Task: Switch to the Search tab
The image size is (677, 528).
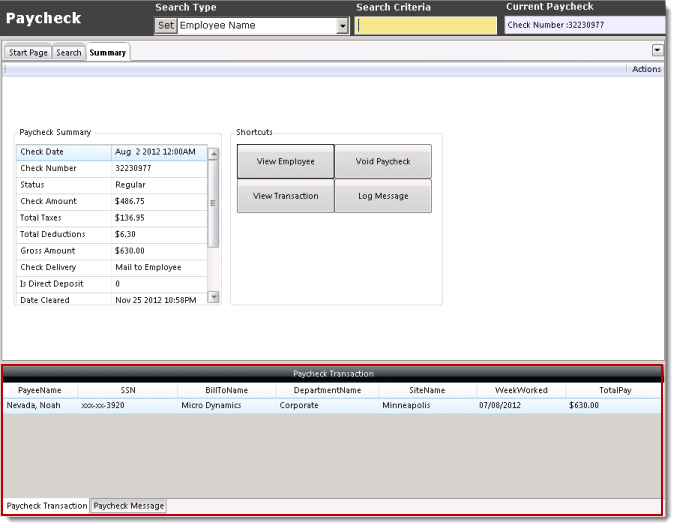Action: click(69, 53)
